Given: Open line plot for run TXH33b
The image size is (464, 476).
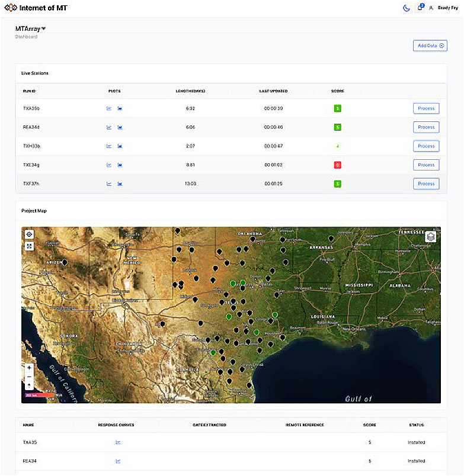Looking at the screenshot, I should click(109, 146).
